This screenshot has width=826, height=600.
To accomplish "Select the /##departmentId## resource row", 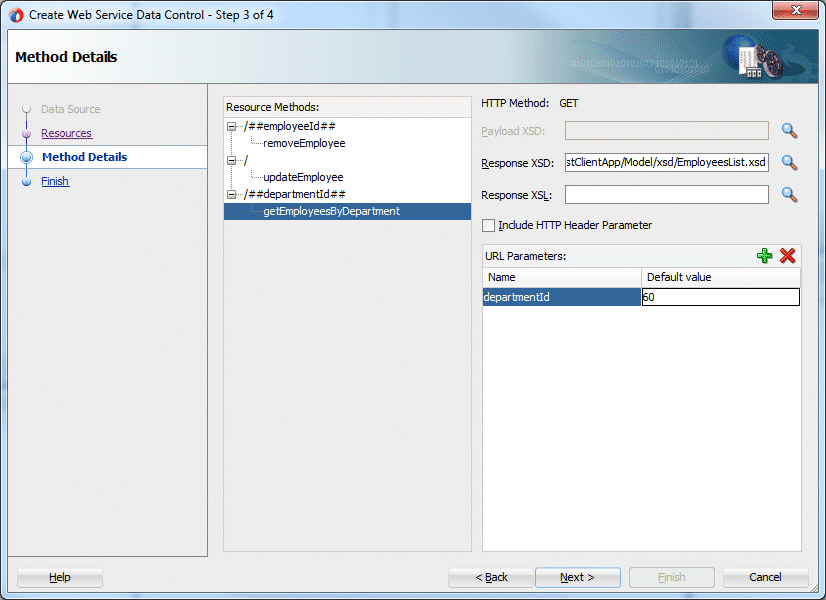I will coord(294,194).
